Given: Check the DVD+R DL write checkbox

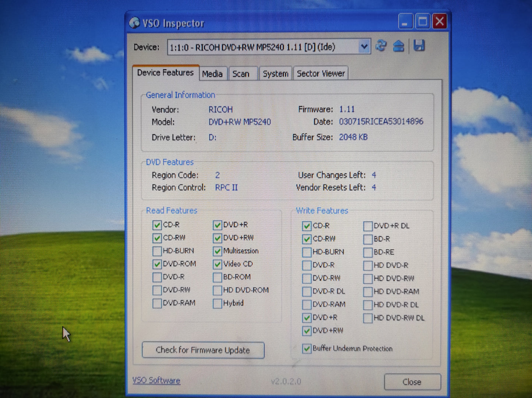Looking at the screenshot, I should pos(367,226).
